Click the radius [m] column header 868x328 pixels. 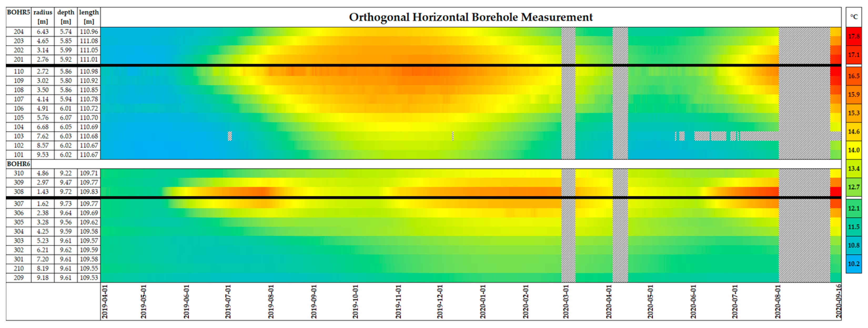click(x=43, y=17)
